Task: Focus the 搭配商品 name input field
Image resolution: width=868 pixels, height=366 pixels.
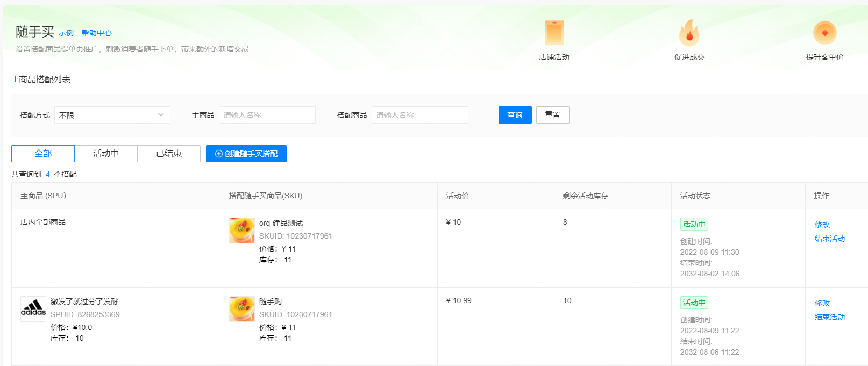Action: coord(419,115)
